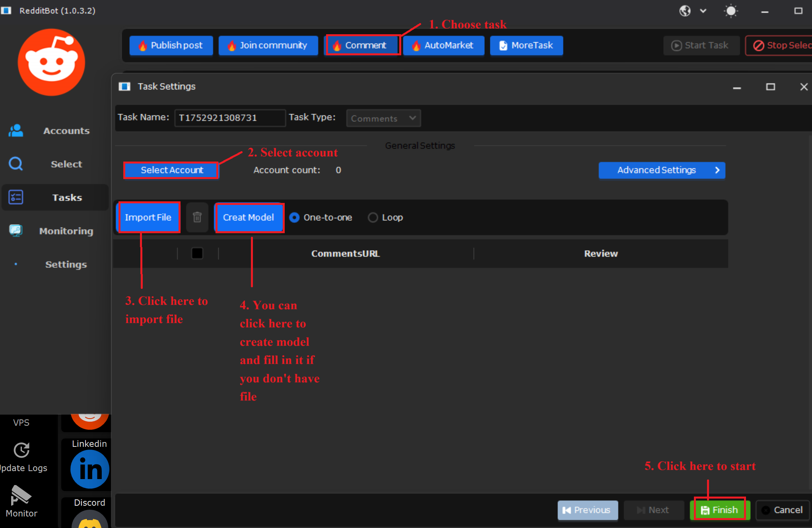Click the Publish post task button
Screen dimensions: 812x528
171,45
